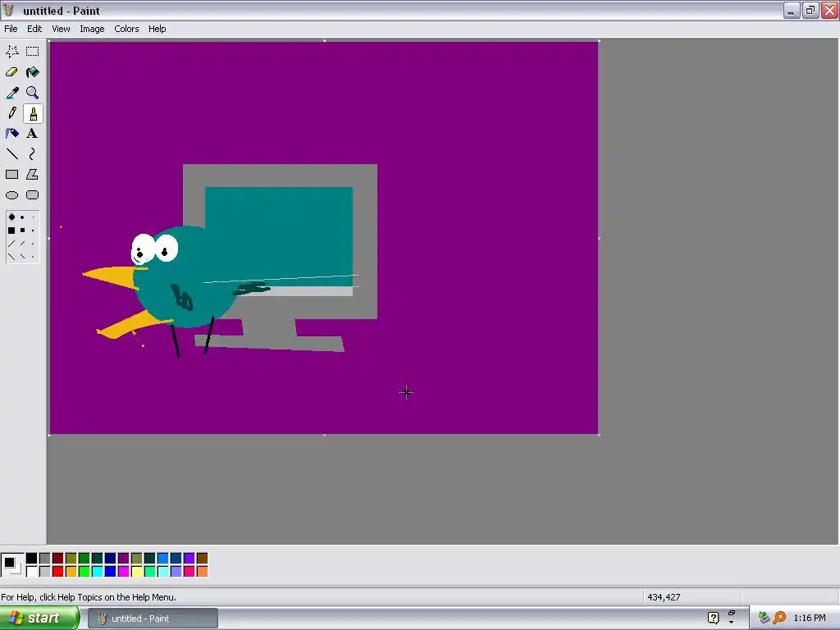Open the Edit menu

click(34, 29)
